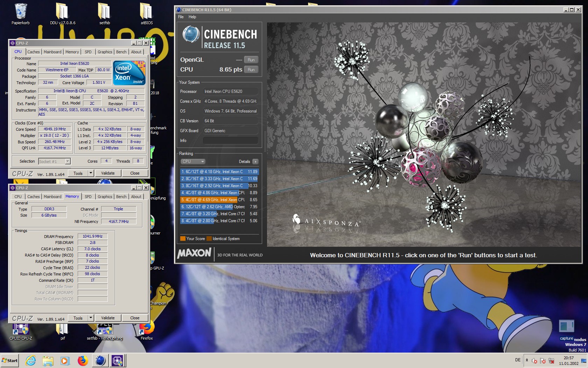This screenshot has width=588, height=368.
Task: Click the Cinebench globe logo icon
Action: 191,34
